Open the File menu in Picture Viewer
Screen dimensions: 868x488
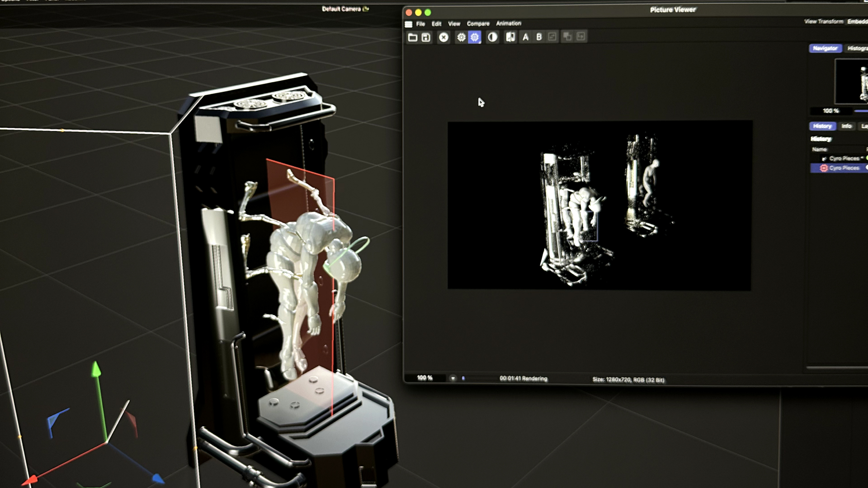(420, 23)
